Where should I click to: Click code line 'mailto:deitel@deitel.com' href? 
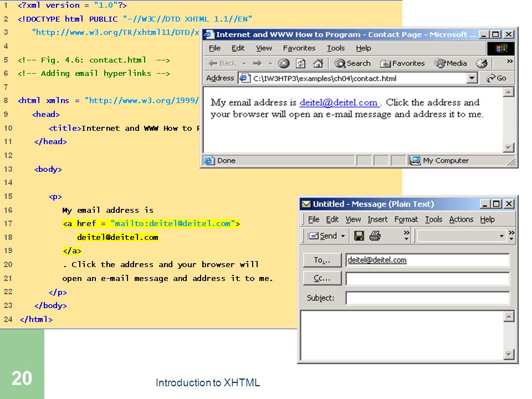173,223
